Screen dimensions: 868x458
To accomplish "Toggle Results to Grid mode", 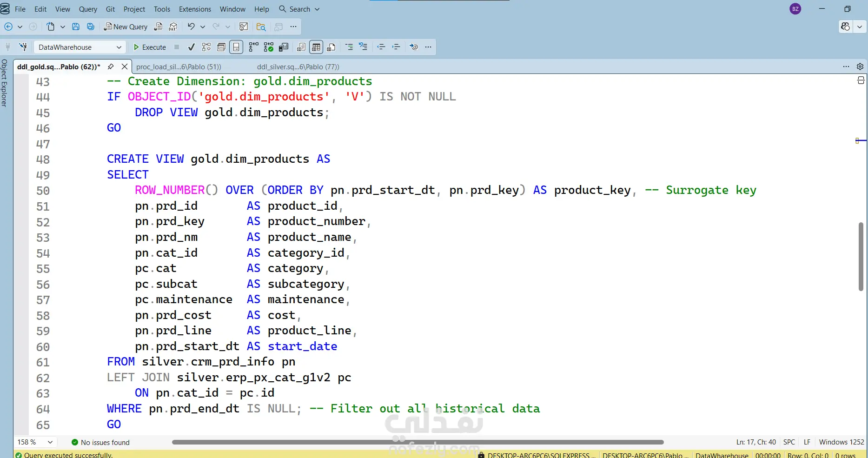I will [x=316, y=47].
